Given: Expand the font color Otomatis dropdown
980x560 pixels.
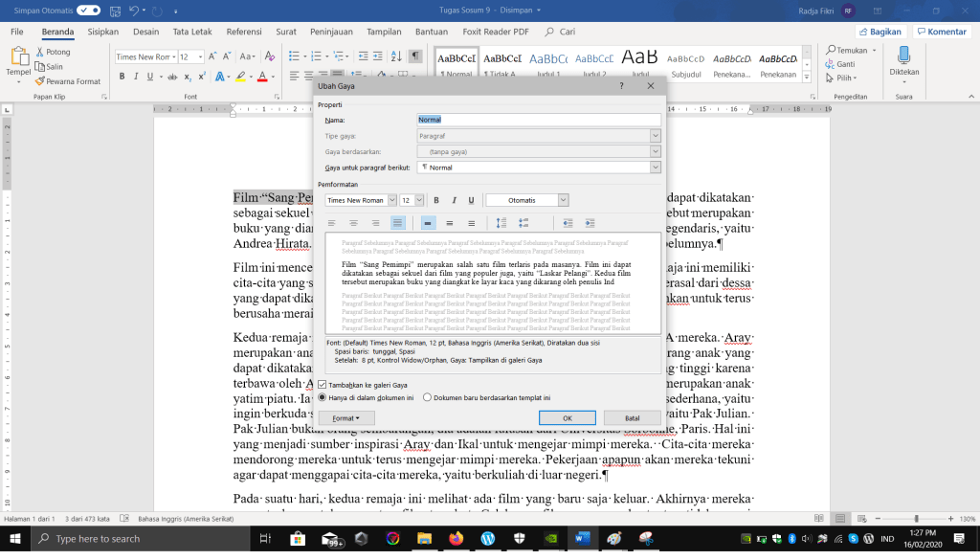Looking at the screenshot, I should pos(563,200).
